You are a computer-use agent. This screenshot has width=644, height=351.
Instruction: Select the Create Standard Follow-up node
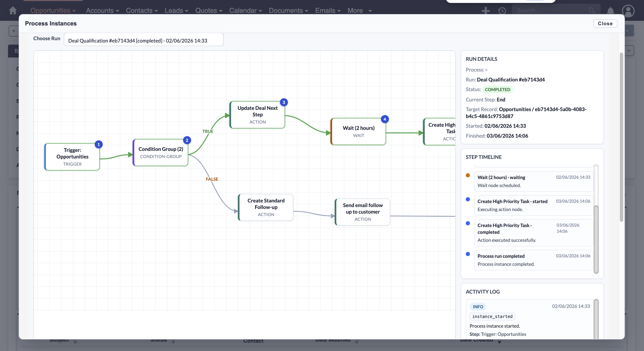point(266,207)
